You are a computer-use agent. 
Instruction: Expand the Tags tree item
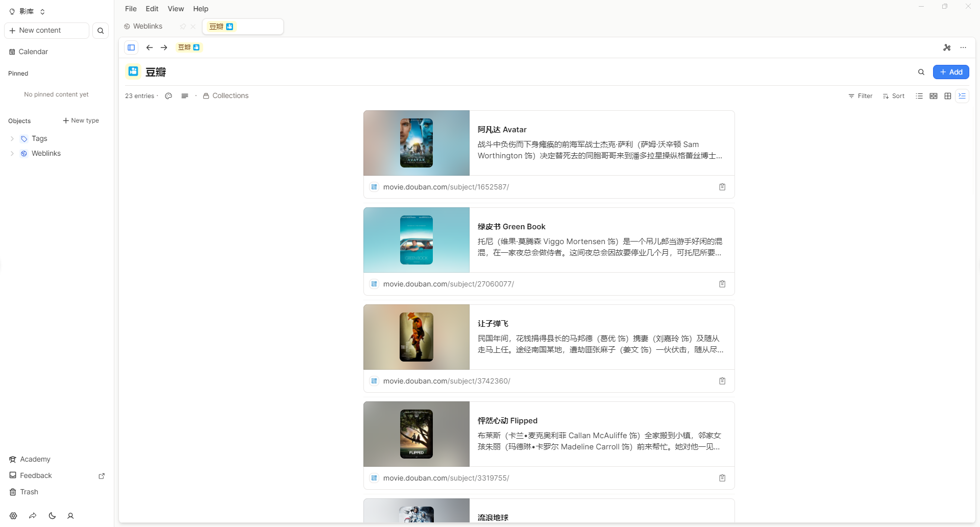12,138
